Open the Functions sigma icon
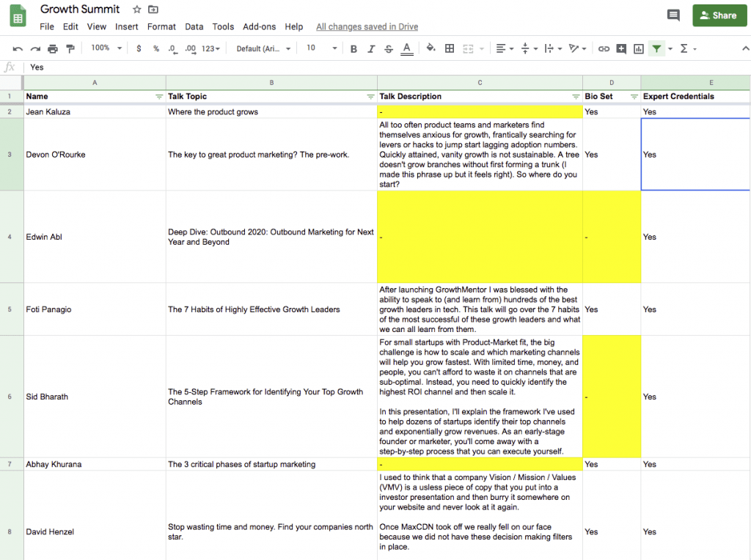 point(684,48)
